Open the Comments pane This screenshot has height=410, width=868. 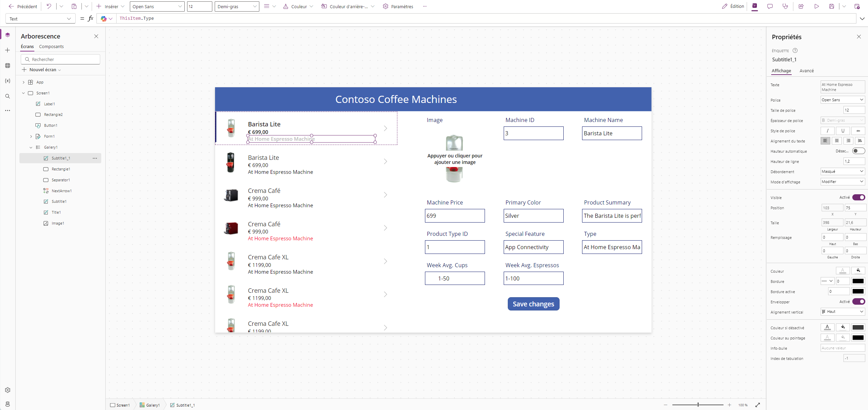click(770, 6)
